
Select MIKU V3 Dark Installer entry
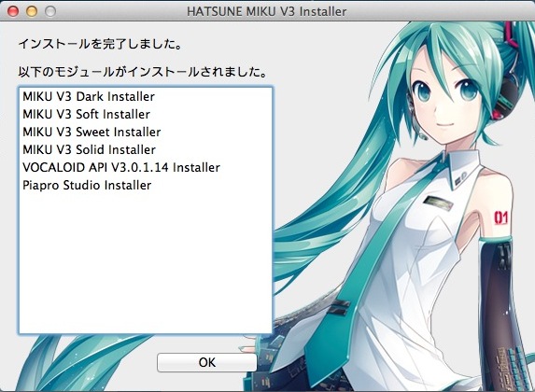(x=89, y=96)
